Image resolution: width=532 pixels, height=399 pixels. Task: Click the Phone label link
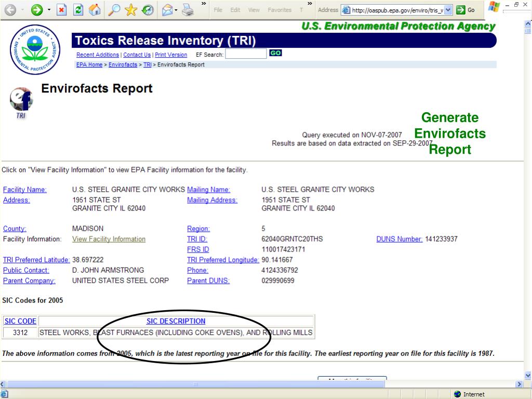[198, 270]
